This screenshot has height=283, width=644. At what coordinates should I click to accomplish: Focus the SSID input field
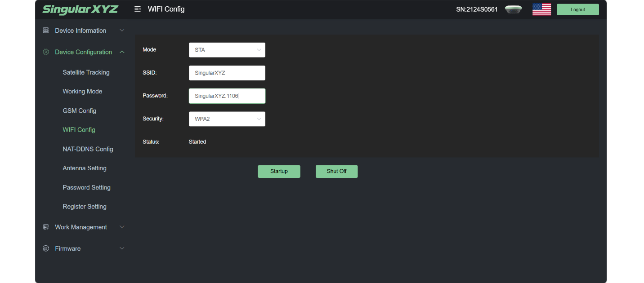pos(227,73)
